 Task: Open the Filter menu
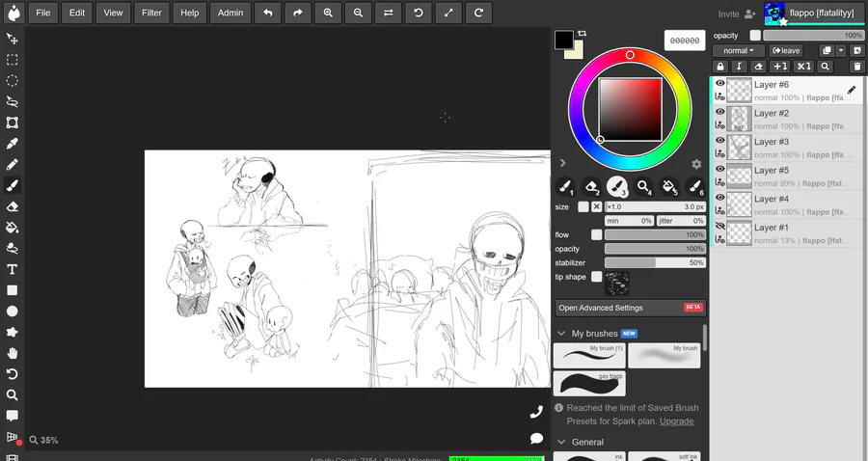click(151, 13)
